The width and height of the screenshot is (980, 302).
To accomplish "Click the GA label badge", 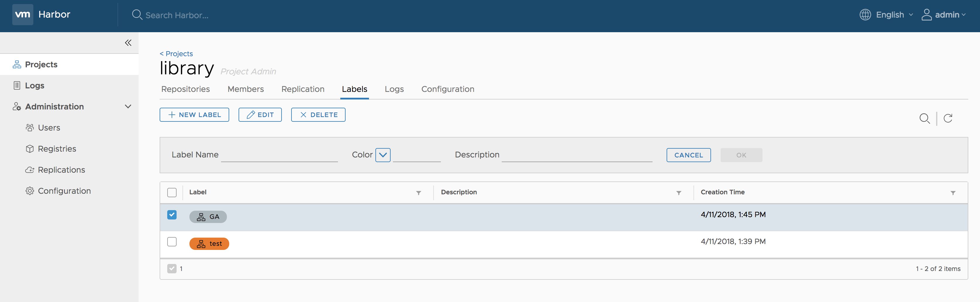I will [x=208, y=217].
